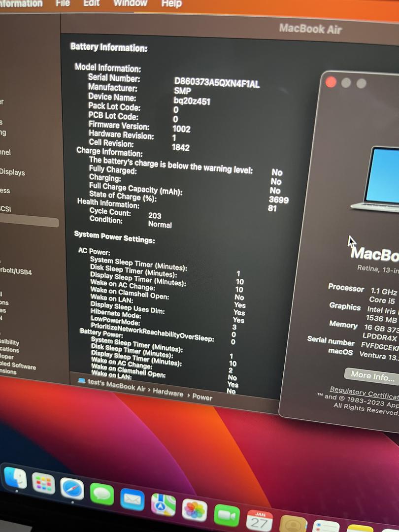Select Displays in the sidebar
399x532 pixels.
tap(12, 172)
